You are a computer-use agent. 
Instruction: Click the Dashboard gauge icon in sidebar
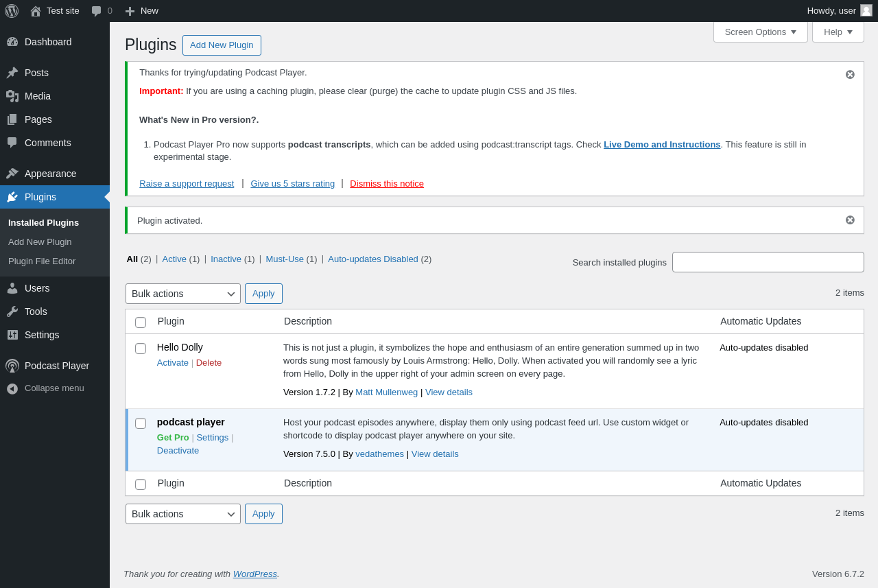coord(12,42)
